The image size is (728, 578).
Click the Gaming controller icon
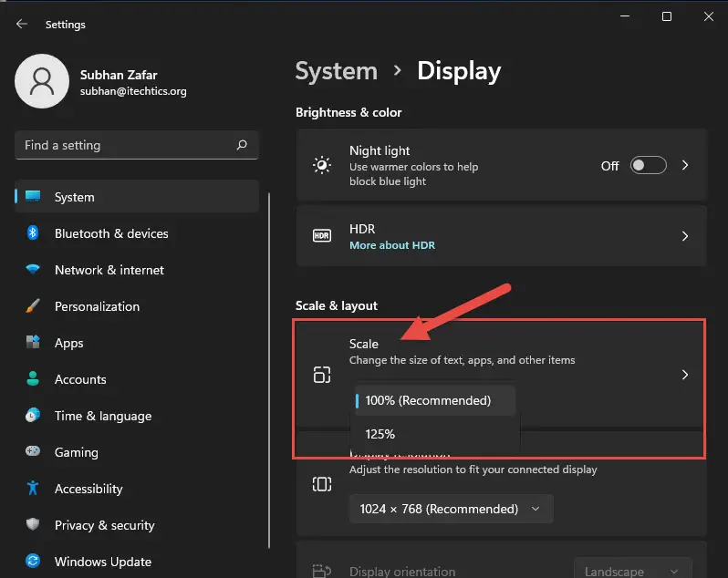point(33,451)
